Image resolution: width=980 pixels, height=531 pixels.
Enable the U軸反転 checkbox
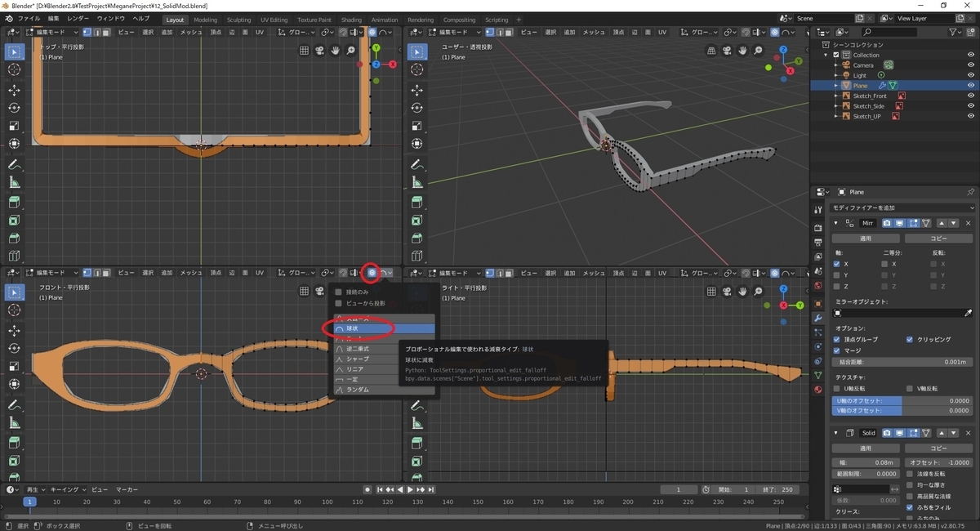click(x=837, y=388)
